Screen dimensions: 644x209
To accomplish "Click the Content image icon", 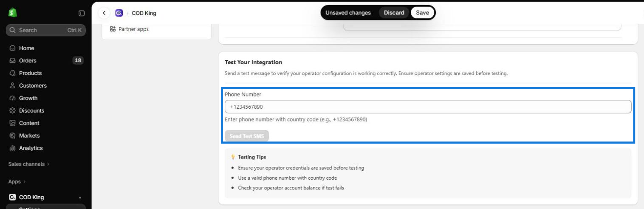I will (x=12, y=123).
